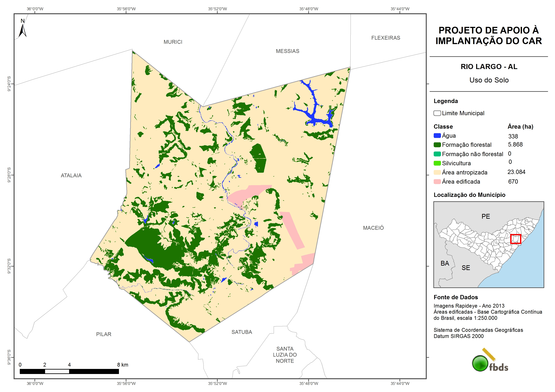This screenshot has height=392, width=555.
Task: Click the MURICI label on map
Action: click(x=173, y=42)
